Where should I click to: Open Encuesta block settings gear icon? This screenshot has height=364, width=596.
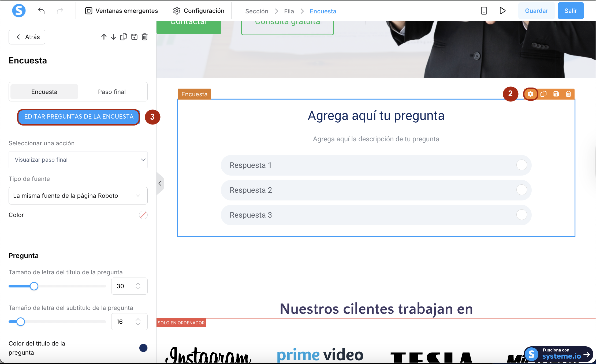tap(530, 94)
